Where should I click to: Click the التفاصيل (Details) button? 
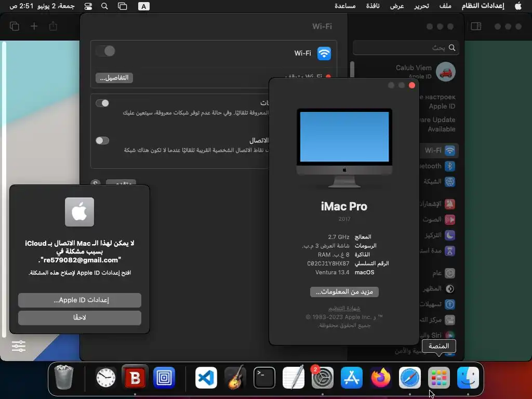(114, 78)
